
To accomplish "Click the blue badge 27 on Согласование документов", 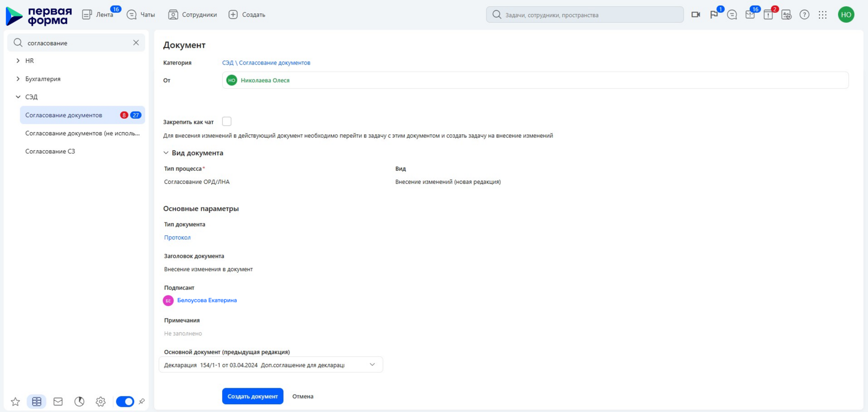I will (x=136, y=115).
